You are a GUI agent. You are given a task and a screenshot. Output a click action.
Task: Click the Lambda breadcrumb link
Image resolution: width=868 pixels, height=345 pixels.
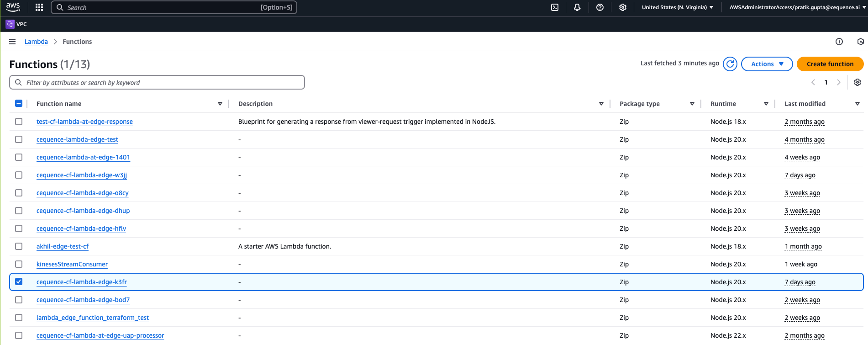click(x=36, y=42)
